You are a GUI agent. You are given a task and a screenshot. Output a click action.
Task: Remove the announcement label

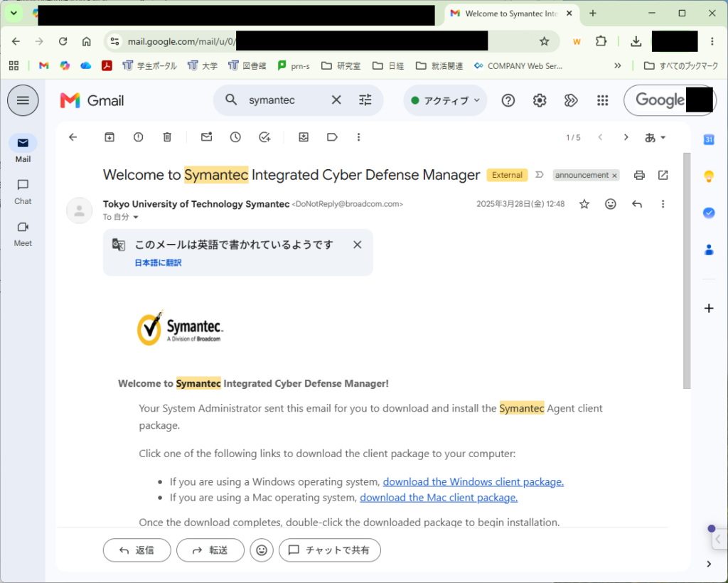614,176
